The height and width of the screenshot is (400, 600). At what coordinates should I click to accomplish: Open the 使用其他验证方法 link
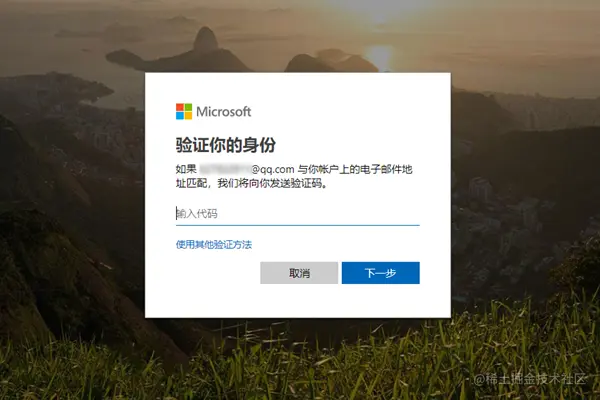(214, 245)
